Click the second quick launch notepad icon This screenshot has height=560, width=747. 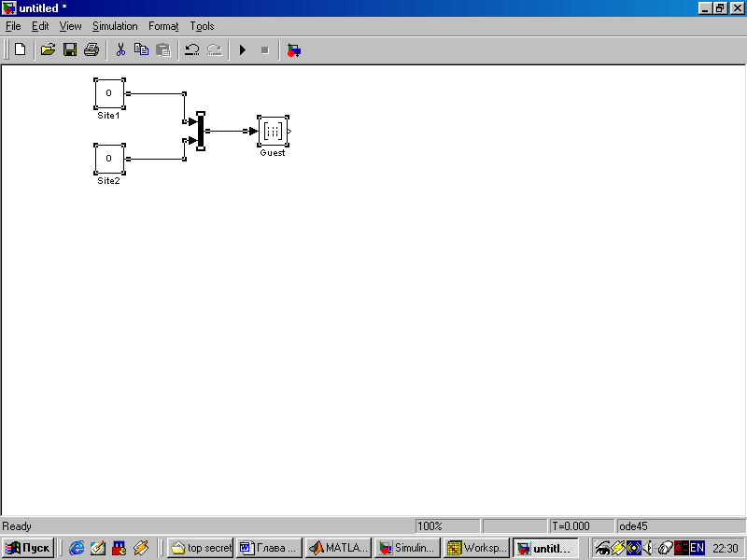(98, 548)
